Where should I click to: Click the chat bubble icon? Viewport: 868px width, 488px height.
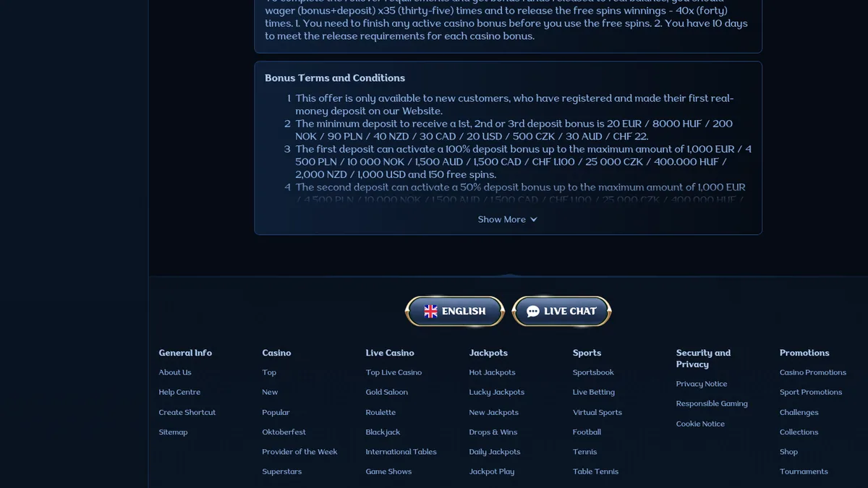(x=533, y=311)
